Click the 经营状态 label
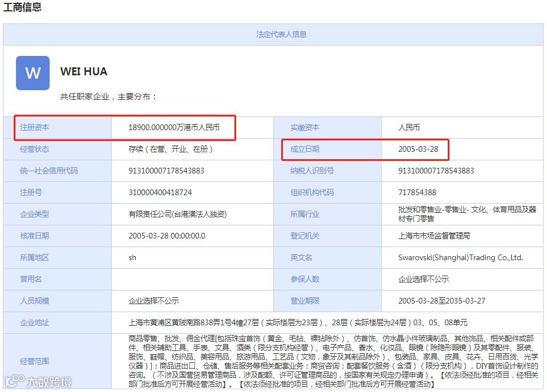Viewport: 547px width, 392px height. (35, 149)
